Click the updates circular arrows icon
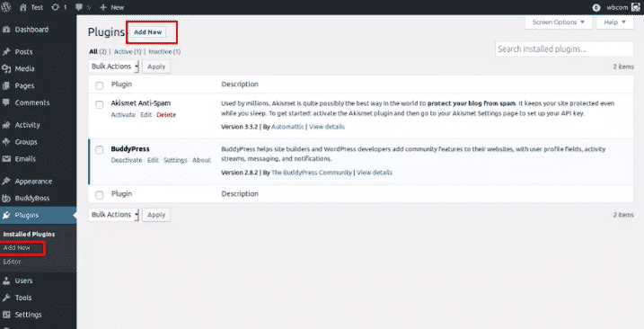This screenshot has width=644, height=329. pos(55,7)
